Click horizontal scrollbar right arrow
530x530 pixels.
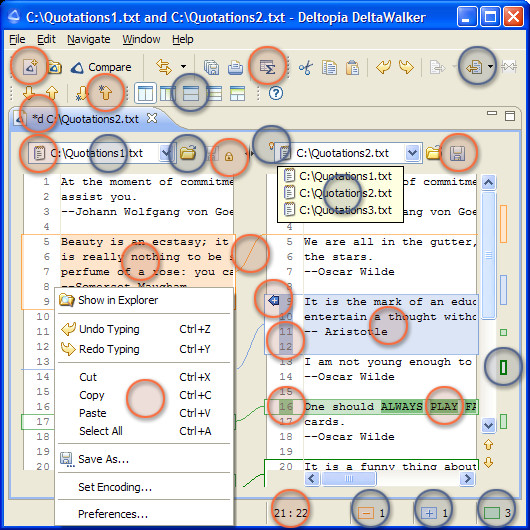coord(467,478)
